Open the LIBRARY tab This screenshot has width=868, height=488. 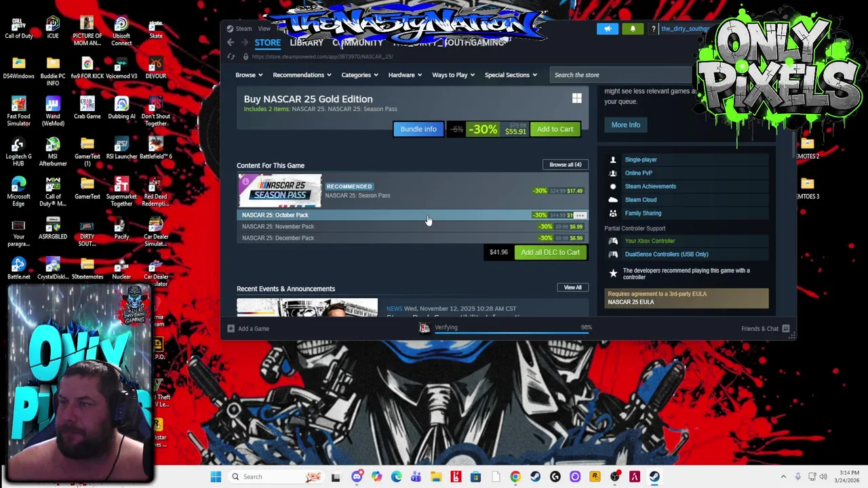(307, 43)
